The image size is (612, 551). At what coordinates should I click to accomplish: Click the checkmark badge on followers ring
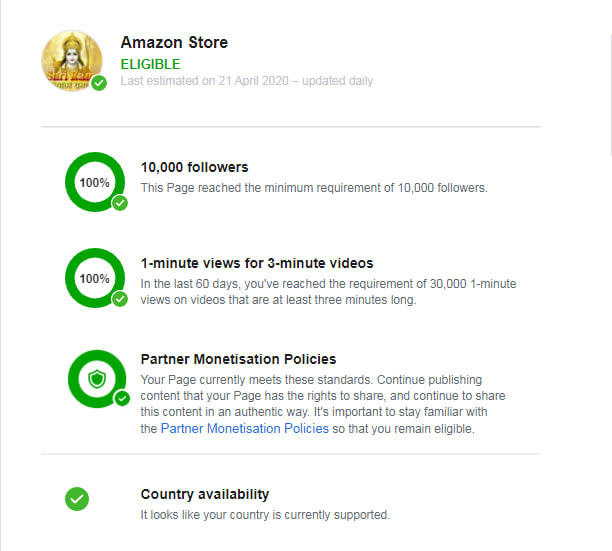pyautogui.click(x=120, y=203)
